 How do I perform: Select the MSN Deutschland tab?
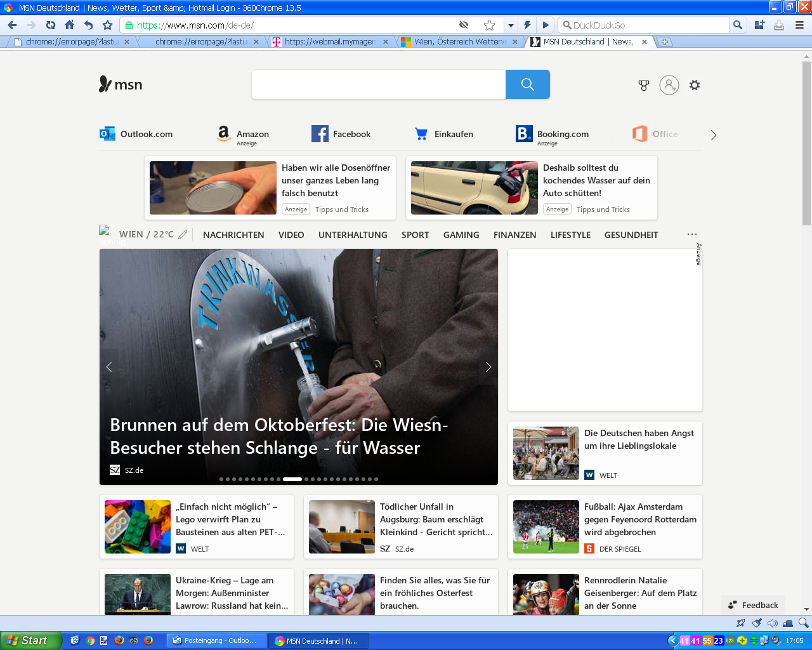click(x=588, y=42)
